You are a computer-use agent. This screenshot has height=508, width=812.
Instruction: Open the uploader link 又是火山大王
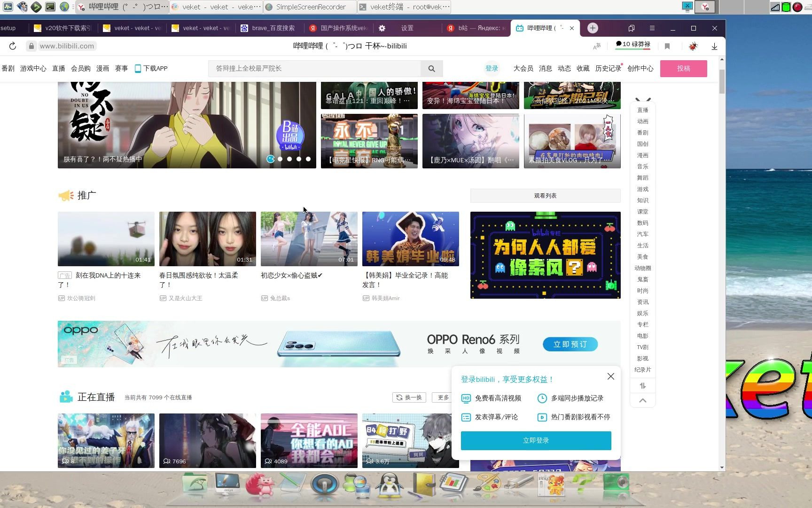coord(185,298)
